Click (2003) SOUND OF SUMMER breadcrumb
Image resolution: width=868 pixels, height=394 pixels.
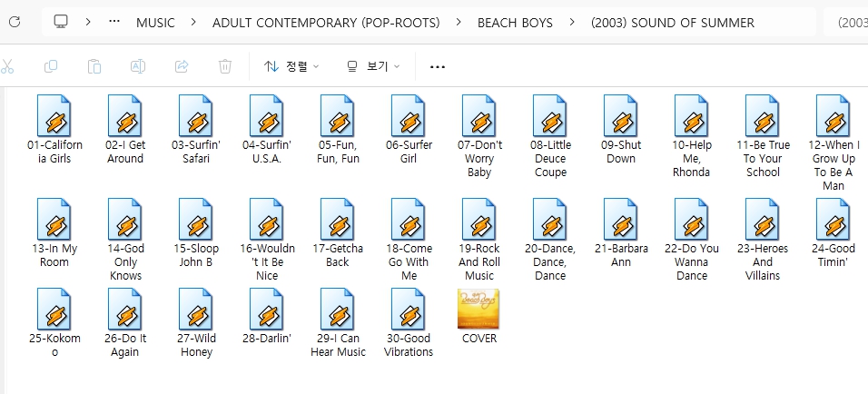point(672,23)
